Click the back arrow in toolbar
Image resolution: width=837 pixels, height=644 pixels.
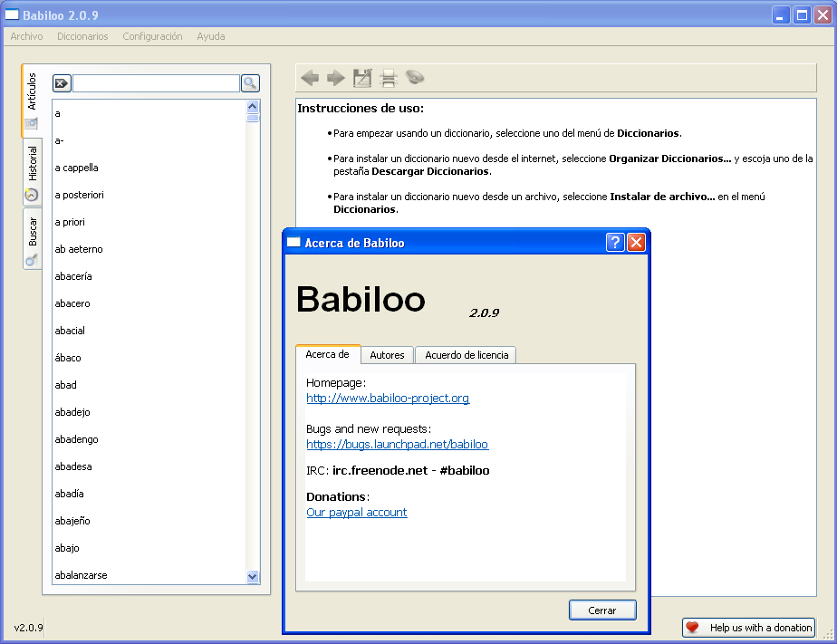click(x=310, y=79)
